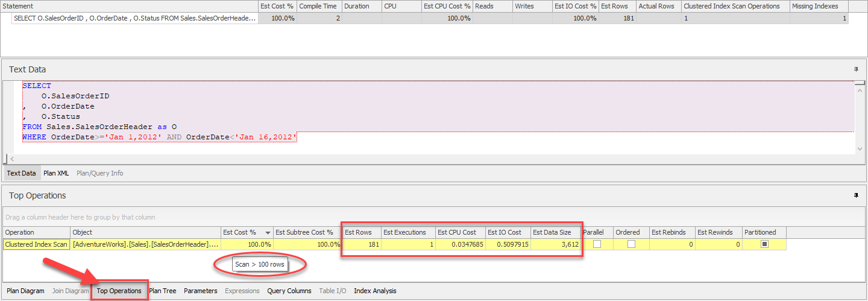Click scroll up arrow in Text Data editor
Screen dimensions: 868x301
click(x=859, y=86)
